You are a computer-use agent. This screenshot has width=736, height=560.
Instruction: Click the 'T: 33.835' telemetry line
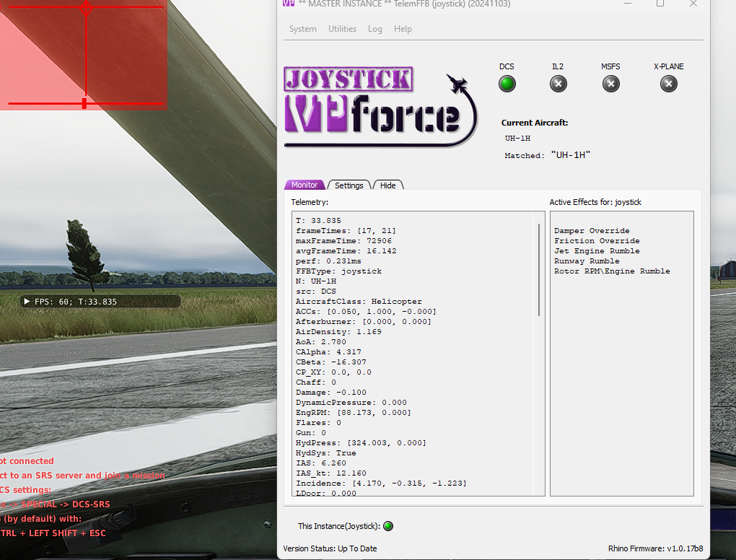[318, 221]
